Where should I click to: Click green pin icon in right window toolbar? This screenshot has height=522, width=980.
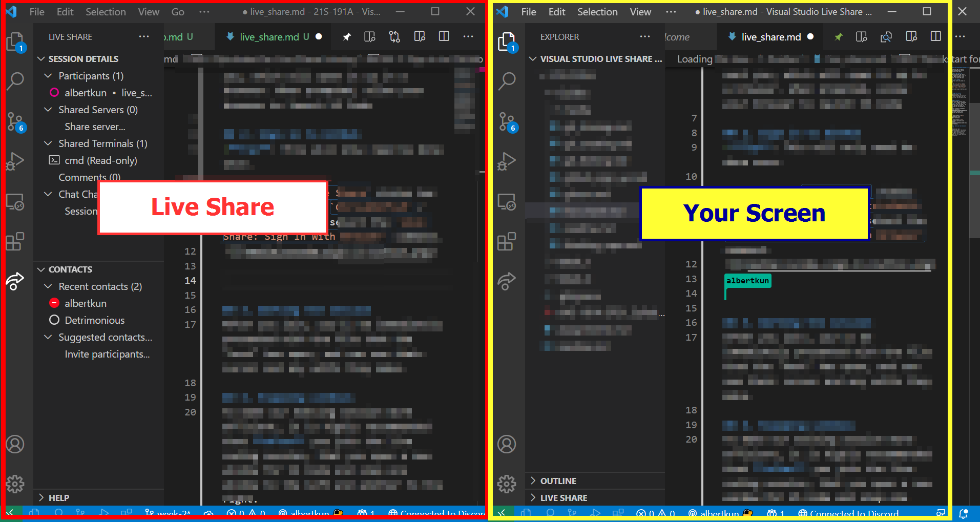838,36
